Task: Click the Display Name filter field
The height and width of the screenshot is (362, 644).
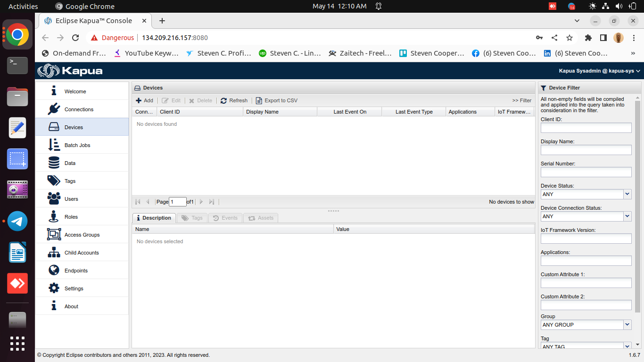Action: tap(586, 150)
